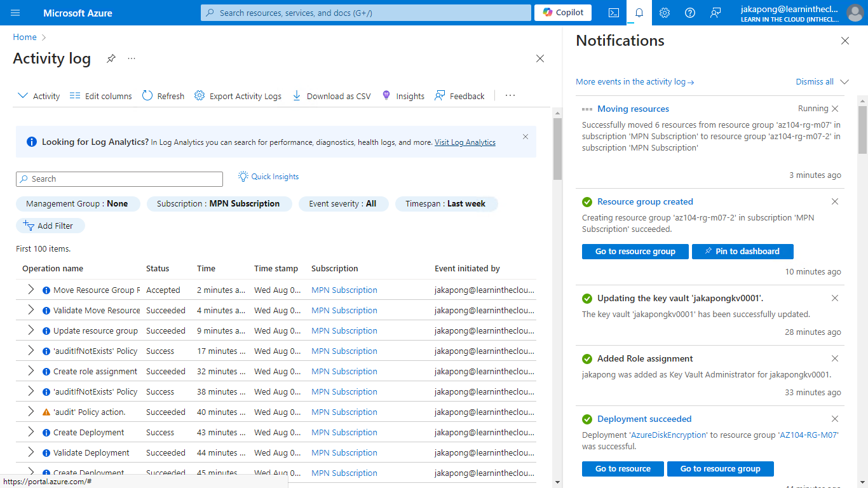Expand the 'audit' Policy action row
Screen dimensions: 868x488
point(31,412)
